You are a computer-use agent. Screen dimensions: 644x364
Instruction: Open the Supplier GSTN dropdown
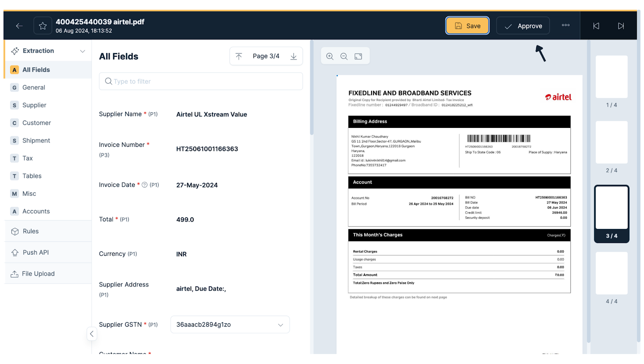[x=230, y=325]
